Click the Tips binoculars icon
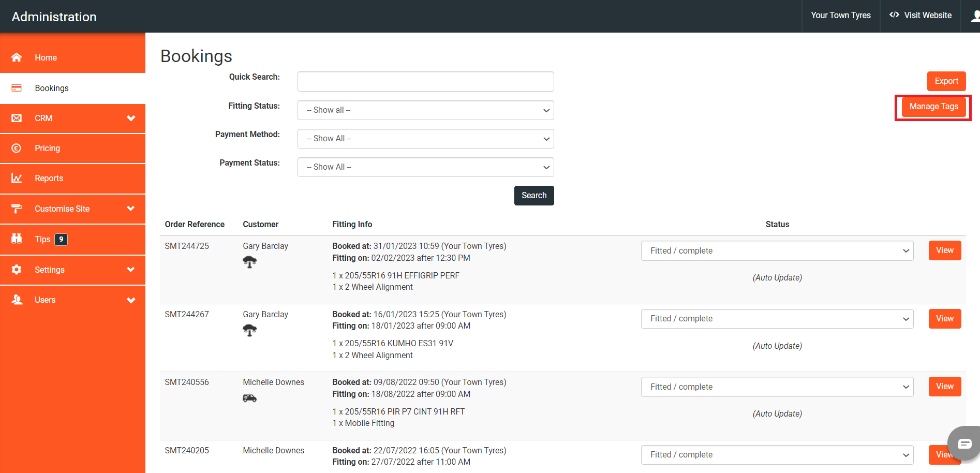The height and width of the screenshot is (473, 980). (x=17, y=239)
